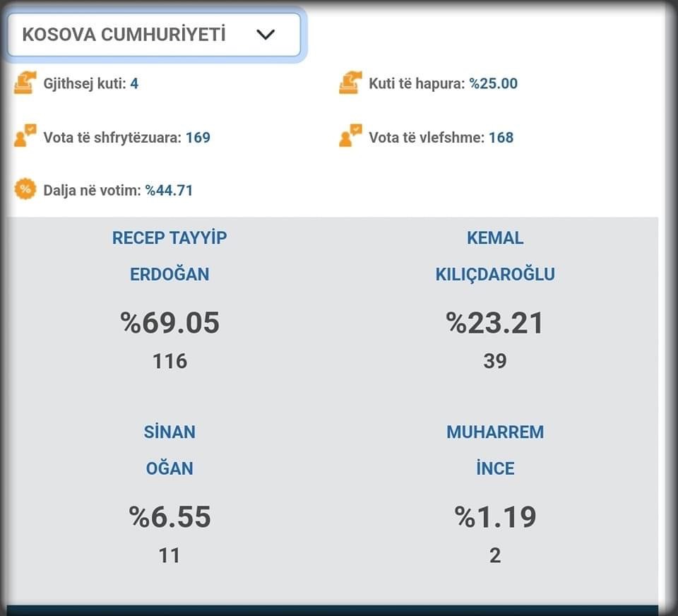678x616 pixels.
Task: Select the Gjithsej kuti value 4
Action: 134,83
